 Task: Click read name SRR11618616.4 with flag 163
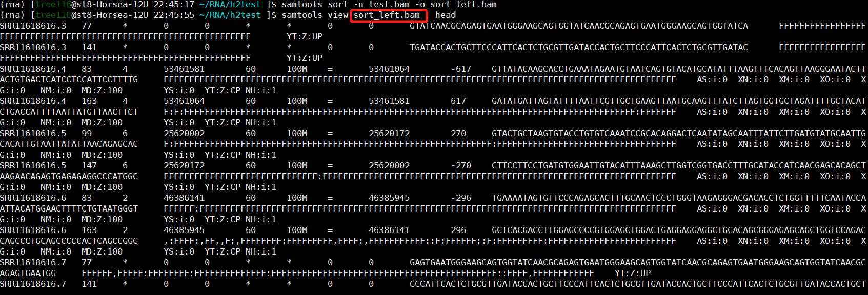(33, 101)
